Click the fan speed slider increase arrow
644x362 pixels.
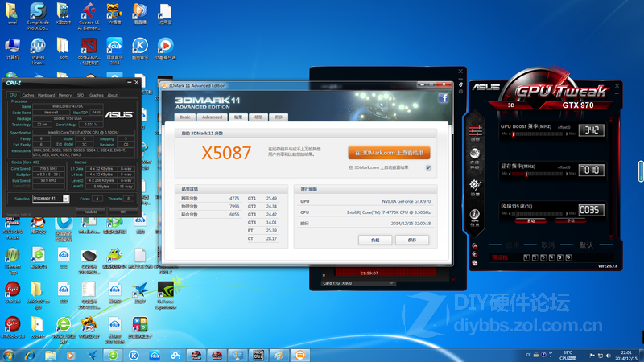click(x=568, y=213)
